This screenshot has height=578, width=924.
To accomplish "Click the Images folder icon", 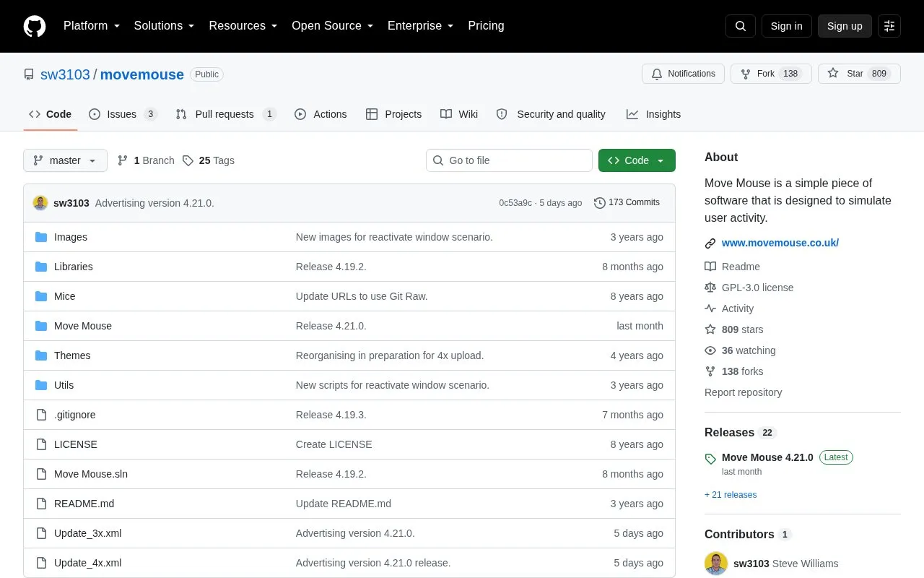I will click(x=41, y=237).
